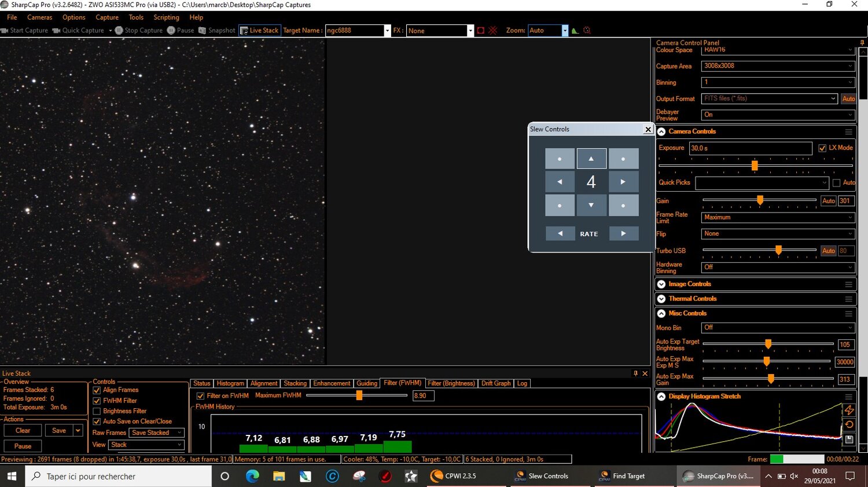Viewport: 868px width, 487px height.
Task: Click the Exposure value input field
Action: pos(751,148)
